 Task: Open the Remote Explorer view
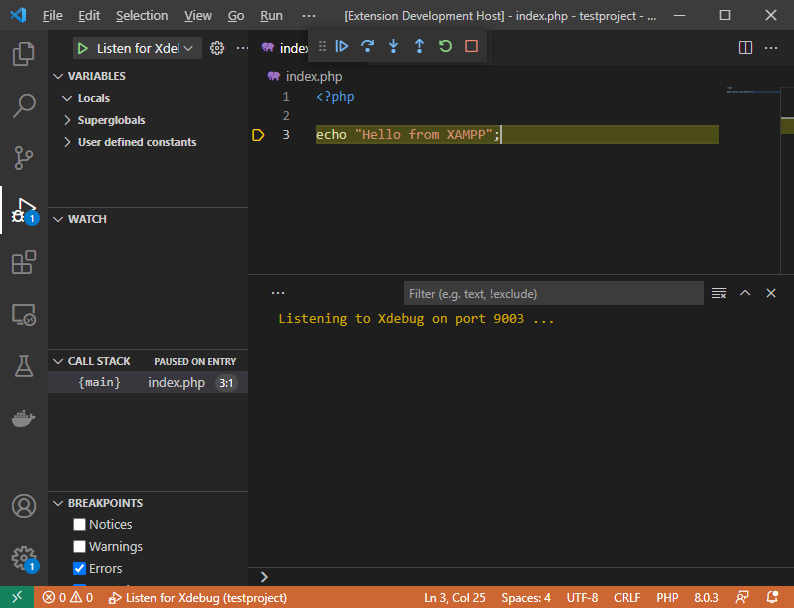click(x=23, y=315)
